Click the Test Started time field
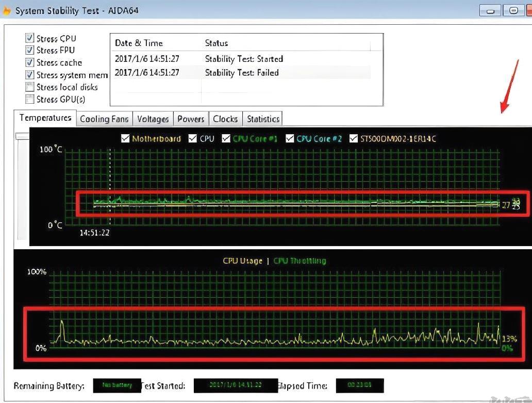This screenshot has height=403, width=532. pos(236,385)
